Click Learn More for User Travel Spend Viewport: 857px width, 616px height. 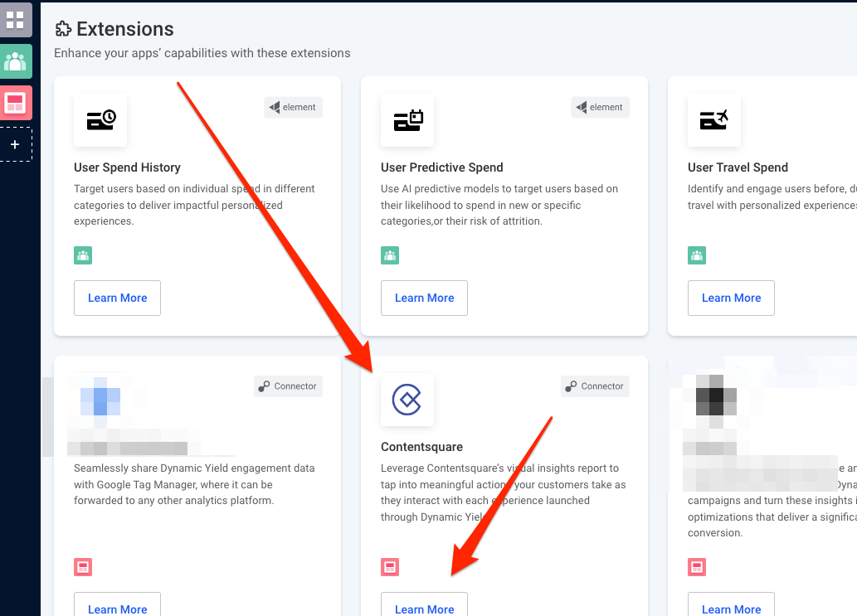click(x=731, y=298)
